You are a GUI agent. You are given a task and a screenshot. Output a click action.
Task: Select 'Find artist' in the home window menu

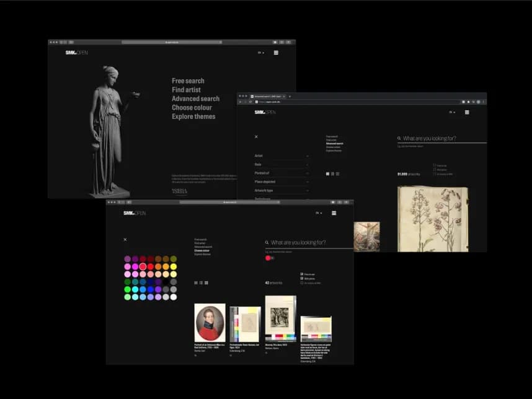(186, 90)
